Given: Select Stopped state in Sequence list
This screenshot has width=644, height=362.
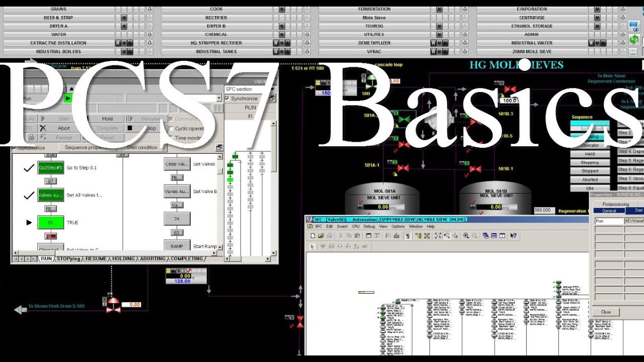Looking at the screenshot, I should 590,171.
